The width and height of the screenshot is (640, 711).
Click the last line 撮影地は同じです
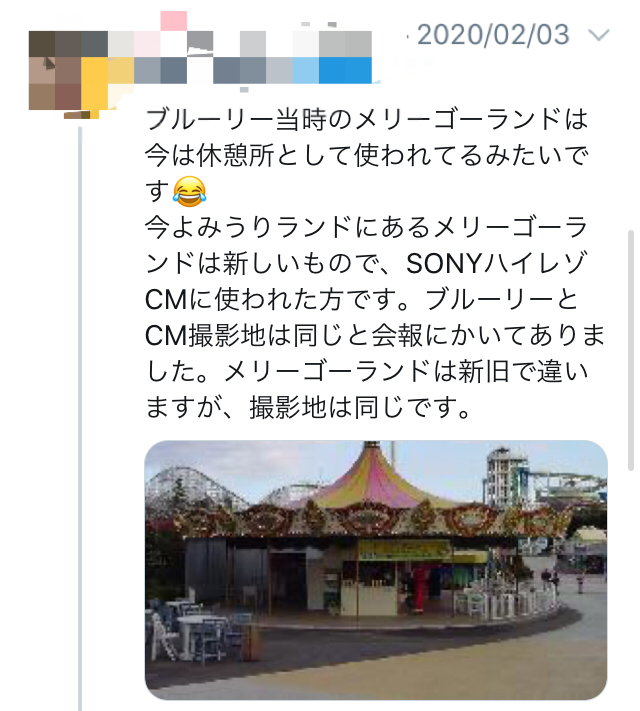[x=359, y=407]
